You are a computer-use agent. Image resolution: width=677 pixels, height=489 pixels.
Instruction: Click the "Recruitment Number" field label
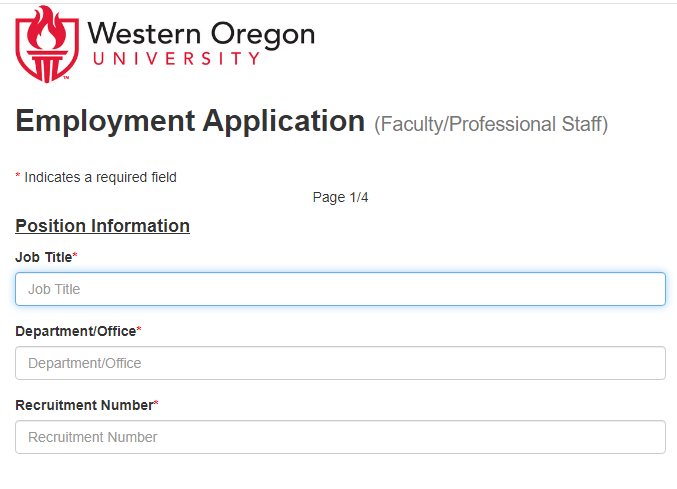[x=83, y=405]
